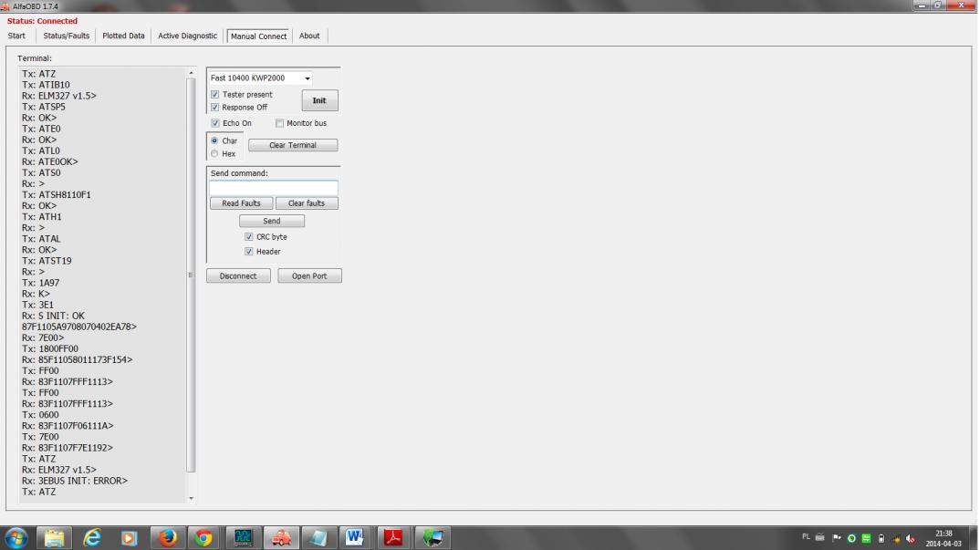Open Adobe Reader from the taskbar

(393, 538)
